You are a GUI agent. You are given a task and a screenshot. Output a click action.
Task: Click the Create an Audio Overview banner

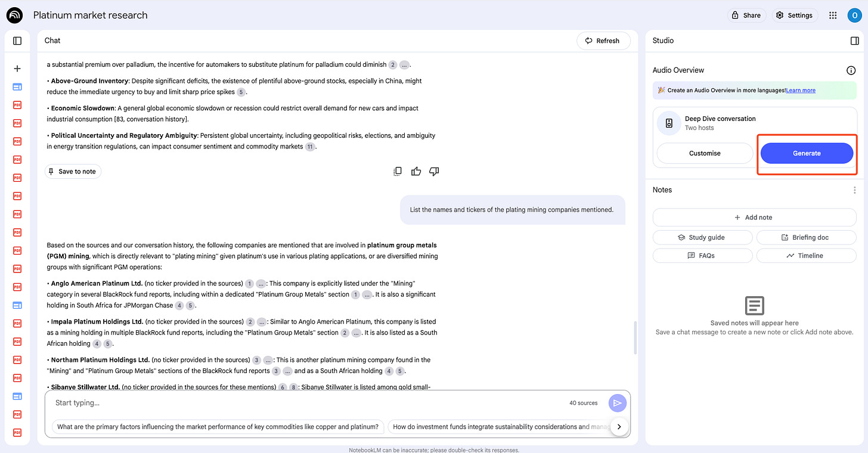755,91
